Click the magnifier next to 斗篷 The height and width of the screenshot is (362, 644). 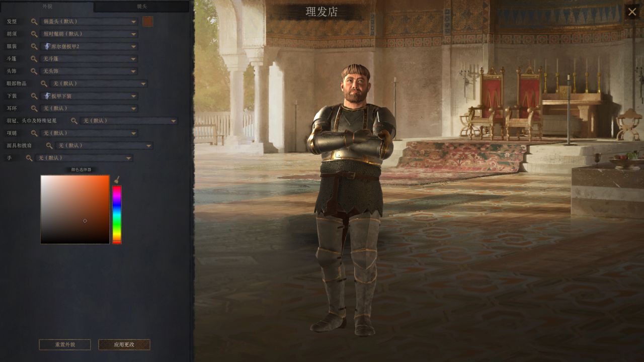34,59
